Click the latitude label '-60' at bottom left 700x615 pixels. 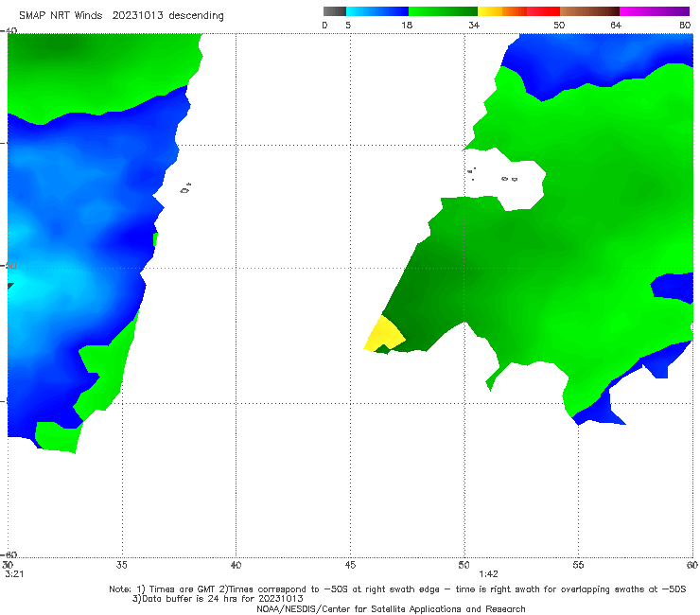(9, 554)
